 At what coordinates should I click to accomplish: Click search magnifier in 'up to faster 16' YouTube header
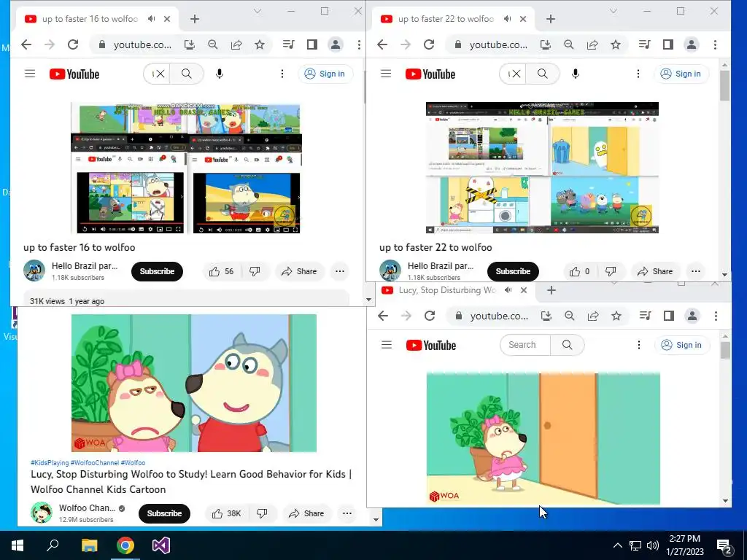pos(187,74)
